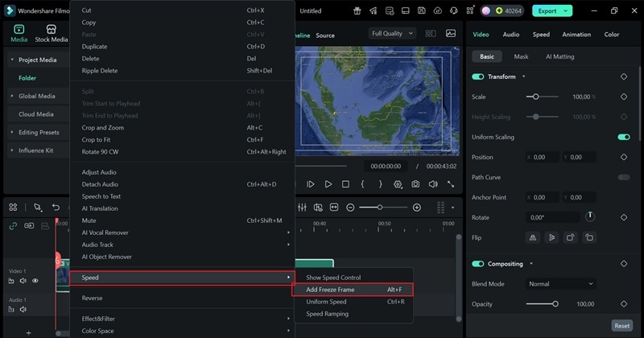Choose Add Freeze Frame from submenu
This screenshot has height=338, width=644.
point(353,290)
